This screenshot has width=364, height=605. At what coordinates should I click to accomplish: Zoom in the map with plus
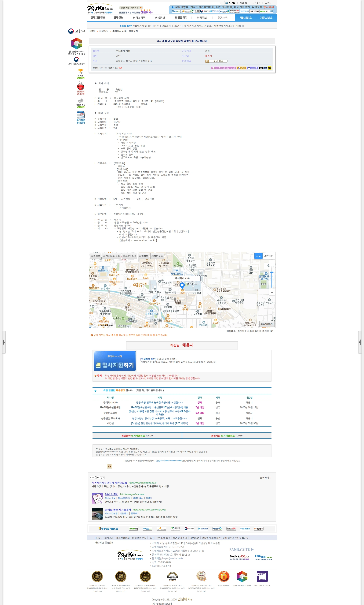tap(271, 263)
